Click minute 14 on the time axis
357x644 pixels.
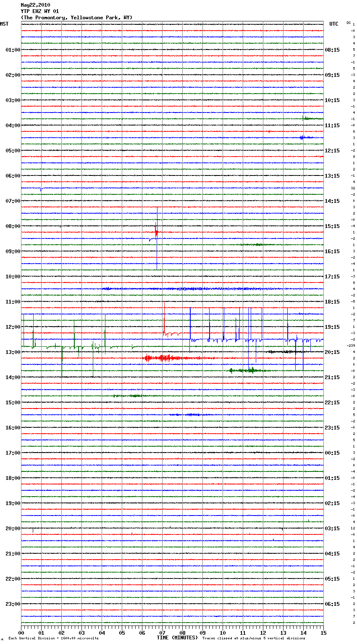(303, 633)
